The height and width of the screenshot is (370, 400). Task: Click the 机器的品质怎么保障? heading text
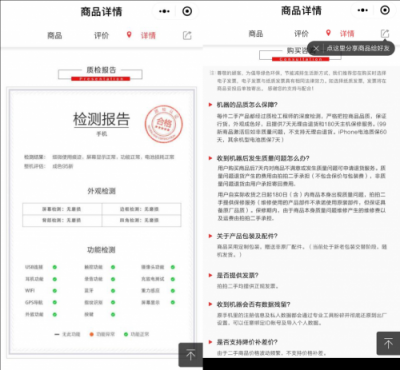point(247,105)
